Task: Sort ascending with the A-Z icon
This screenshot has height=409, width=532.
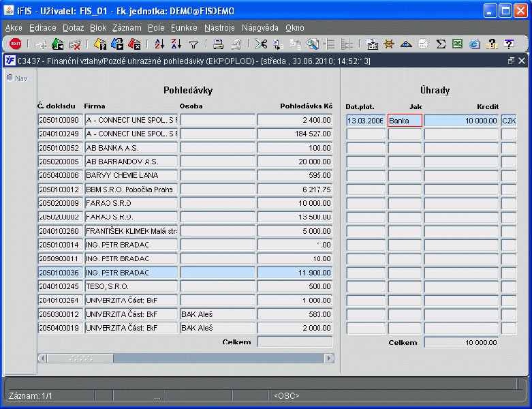Action: coord(159,44)
